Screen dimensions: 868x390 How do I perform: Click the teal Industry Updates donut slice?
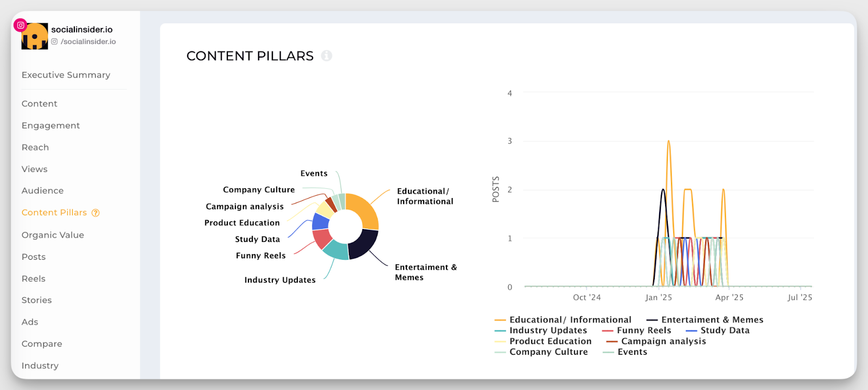[x=336, y=251]
